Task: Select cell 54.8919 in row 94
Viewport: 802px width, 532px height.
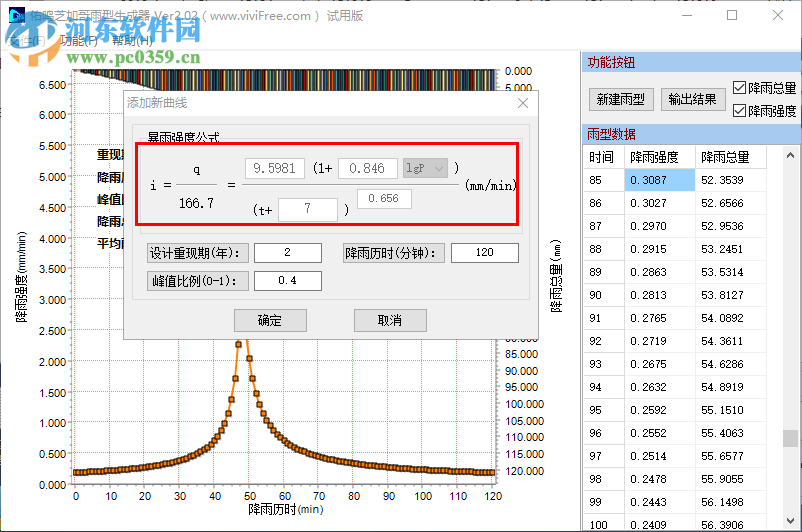Action: (x=730, y=387)
